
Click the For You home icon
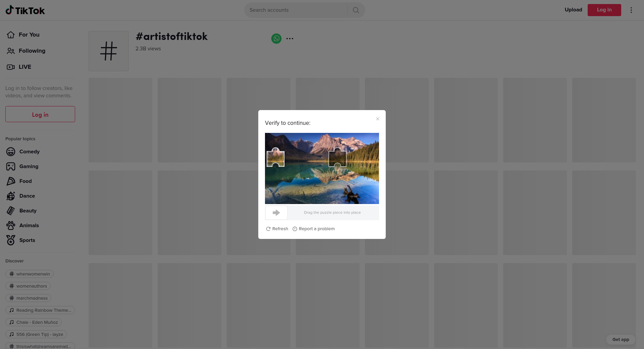(11, 35)
